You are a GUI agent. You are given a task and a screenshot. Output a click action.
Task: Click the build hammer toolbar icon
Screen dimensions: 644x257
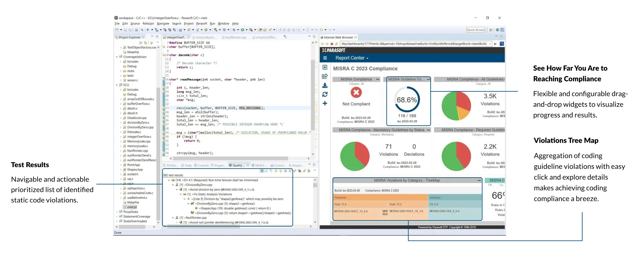click(x=216, y=30)
